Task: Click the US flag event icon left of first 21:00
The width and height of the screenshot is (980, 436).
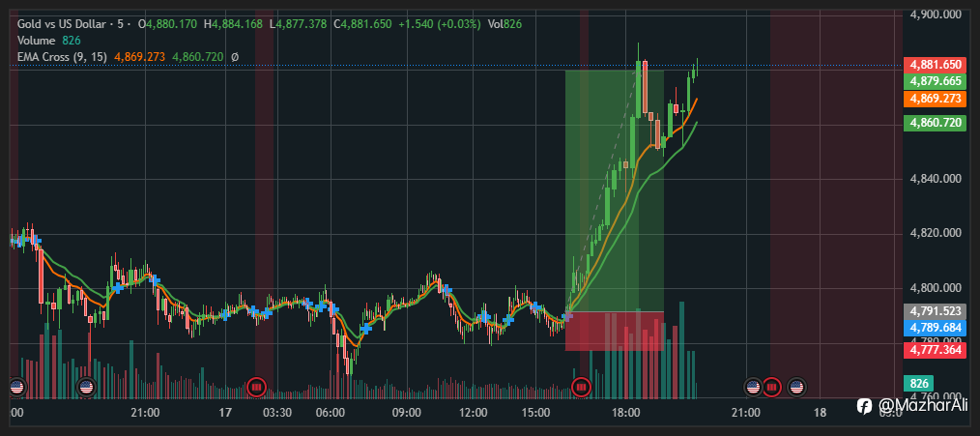Action: click(86, 388)
